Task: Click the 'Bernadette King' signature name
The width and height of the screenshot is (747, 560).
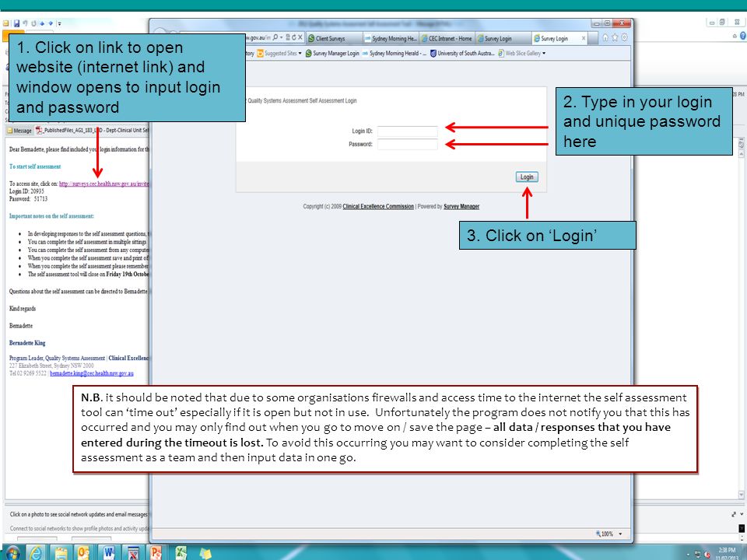Action: click(x=27, y=343)
